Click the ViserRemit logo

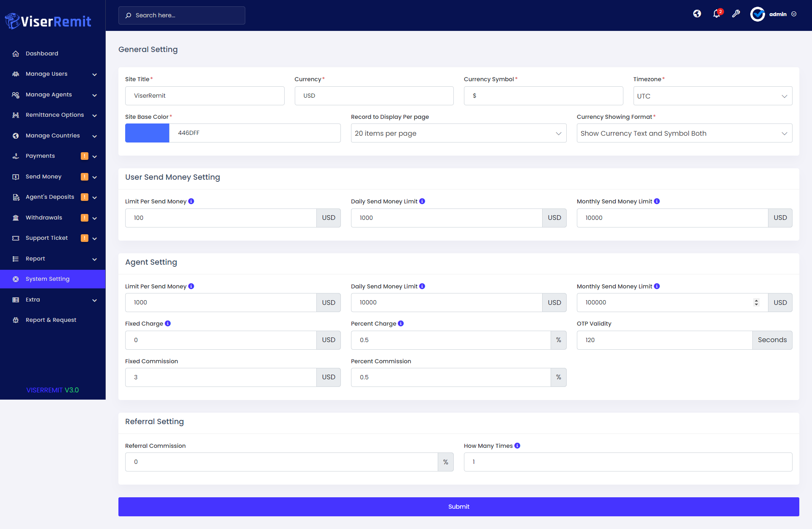click(48, 21)
